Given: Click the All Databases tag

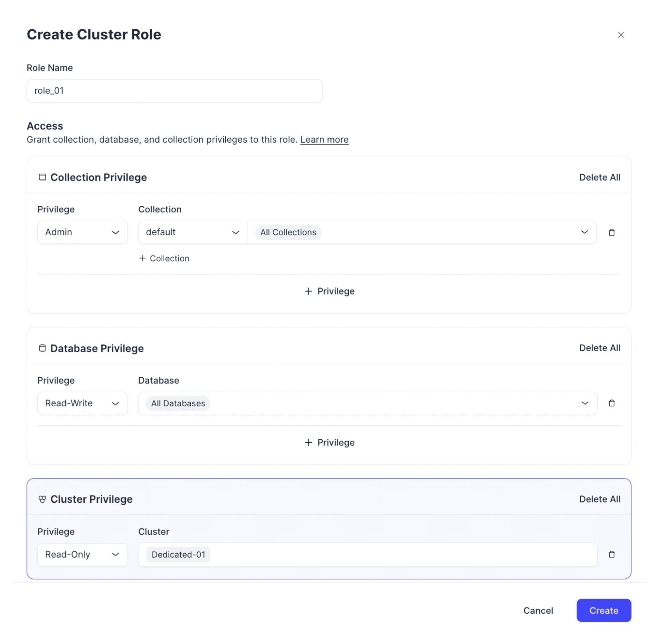Looking at the screenshot, I should coord(178,404).
